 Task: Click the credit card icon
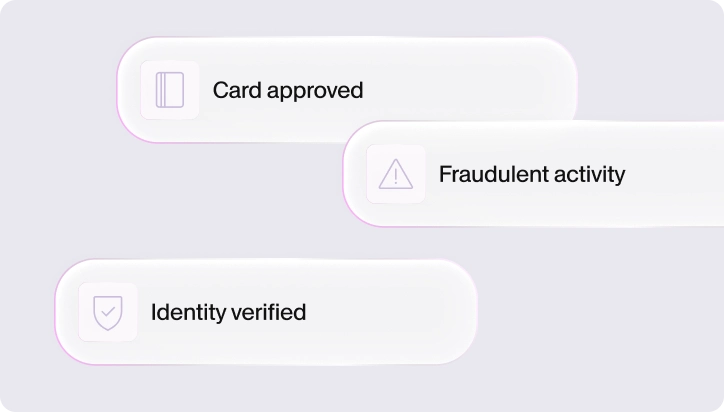point(170,90)
